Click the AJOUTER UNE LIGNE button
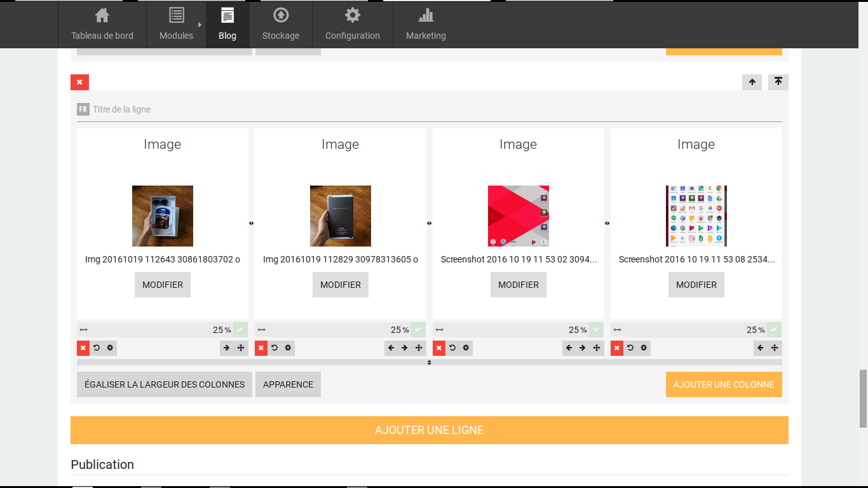This screenshot has height=488, width=868. (430, 430)
